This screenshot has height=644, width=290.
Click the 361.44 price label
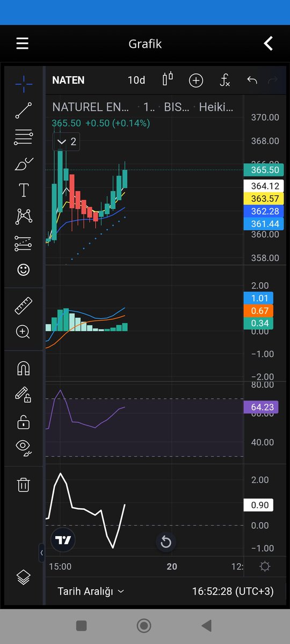pyautogui.click(x=263, y=223)
